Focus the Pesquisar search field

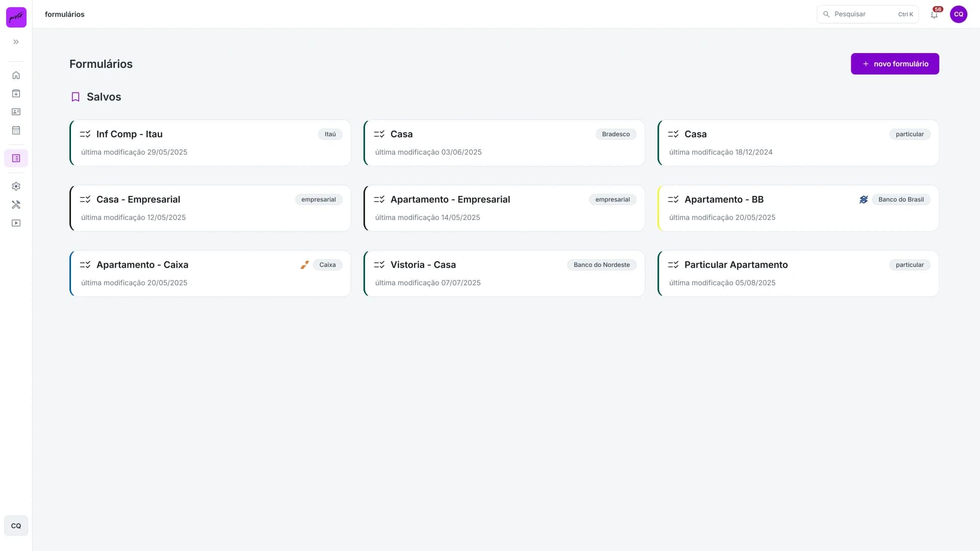pyautogui.click(x=868, y=14)
